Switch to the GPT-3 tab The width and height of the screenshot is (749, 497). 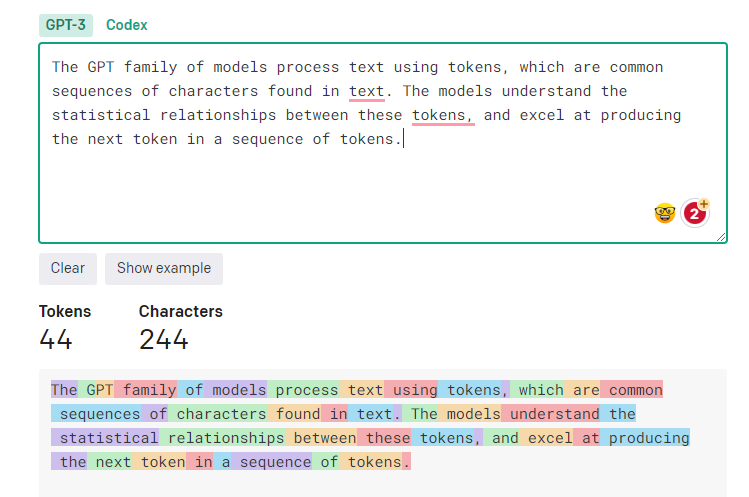pos(66,25)
